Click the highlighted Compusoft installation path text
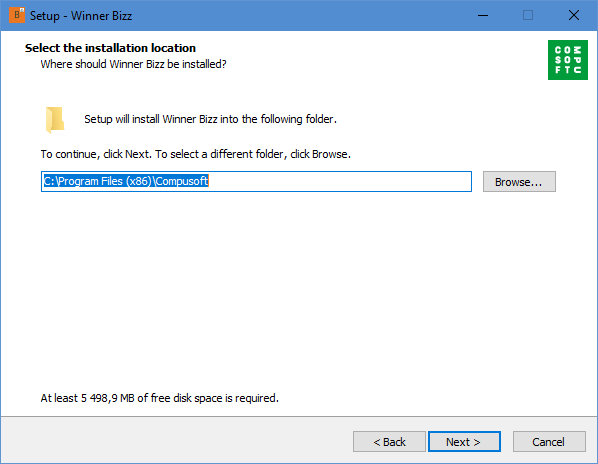 tap(126, 181)
